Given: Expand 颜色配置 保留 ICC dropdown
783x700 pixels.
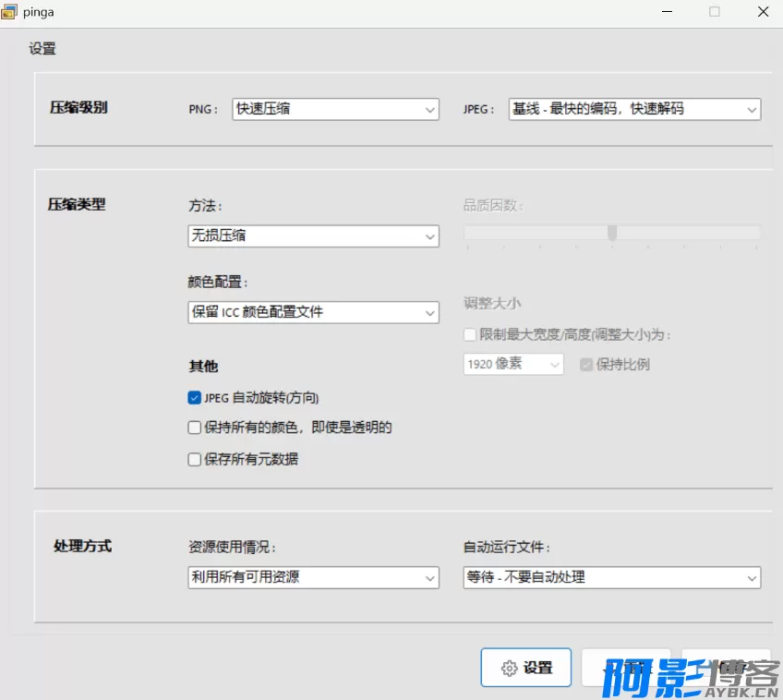Looking at the screenshot, I should 313,312.
